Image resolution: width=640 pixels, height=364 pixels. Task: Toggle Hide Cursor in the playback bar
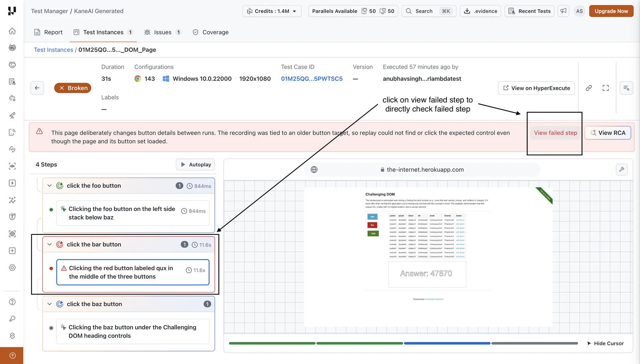(605, 344)
